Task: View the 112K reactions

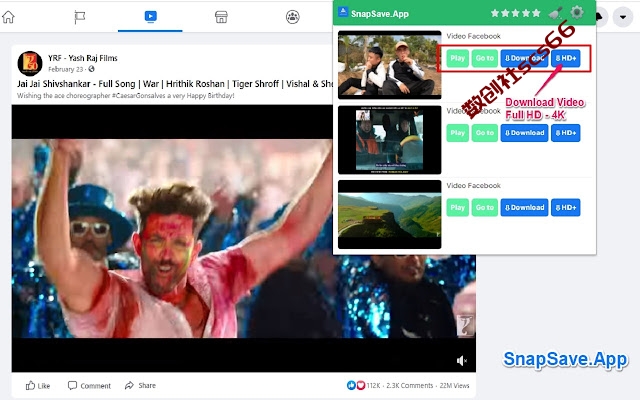Action: (373, 385)
